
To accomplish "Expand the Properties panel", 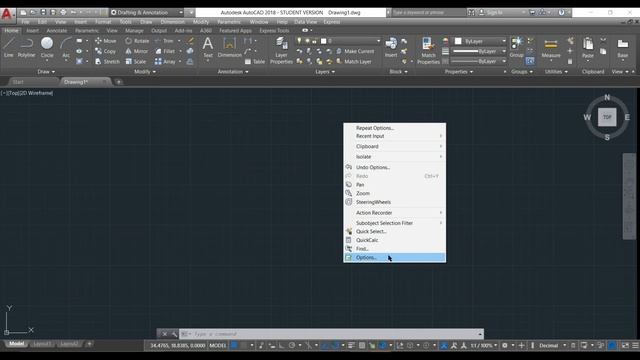I will pyautogui.click(x=459, y=71).
